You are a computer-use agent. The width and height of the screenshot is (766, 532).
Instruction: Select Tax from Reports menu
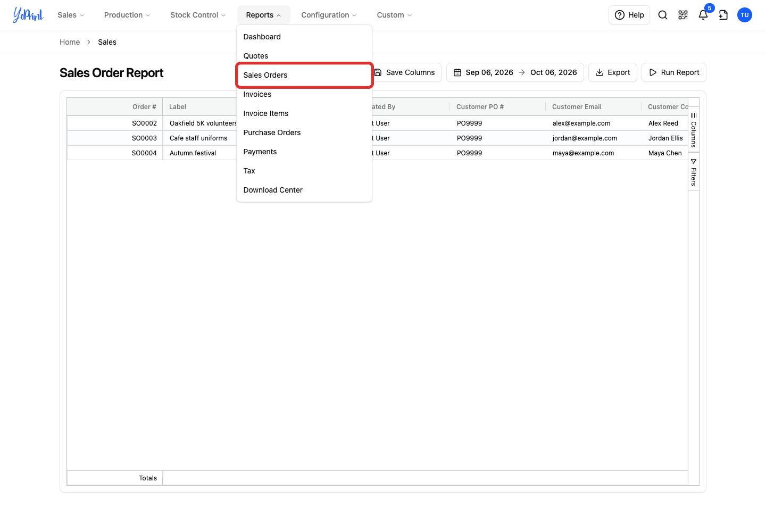[304, 171]
